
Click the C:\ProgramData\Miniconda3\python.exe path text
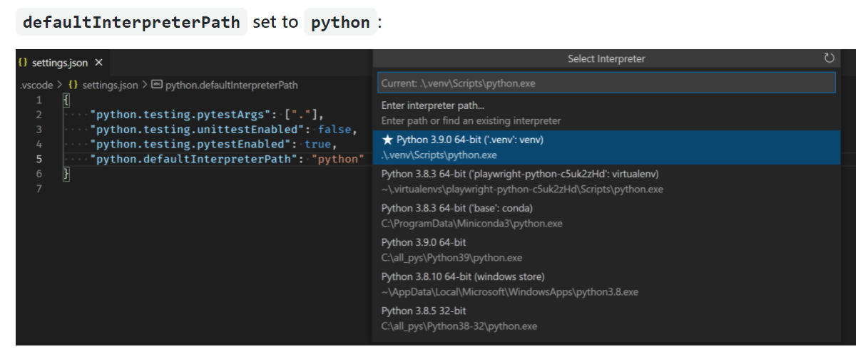pos(471,224)
